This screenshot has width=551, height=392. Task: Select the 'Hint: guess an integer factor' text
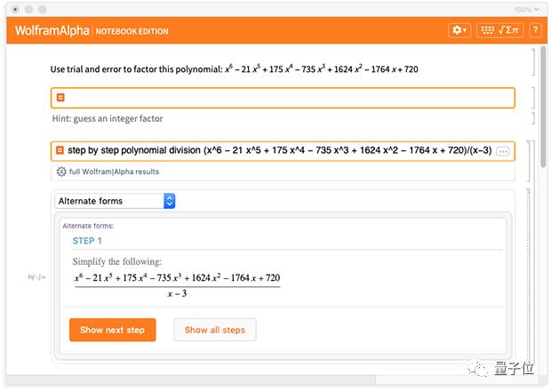coord(108,118)
